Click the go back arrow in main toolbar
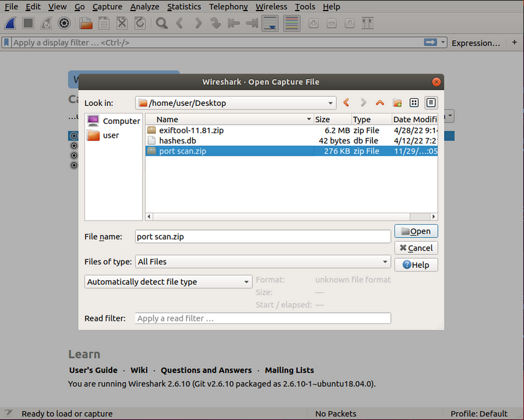The height and width of the screenshot is (420, 524). pos(180,24)
